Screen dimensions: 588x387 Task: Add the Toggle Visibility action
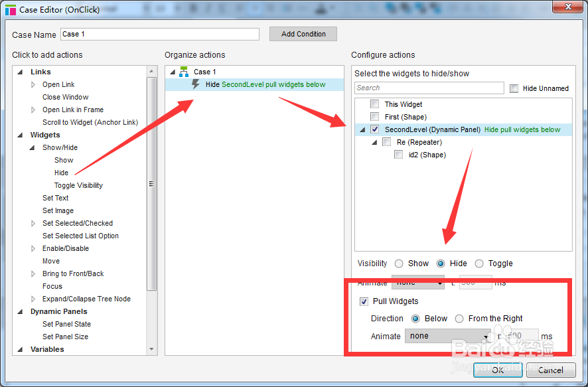point(78,185)
